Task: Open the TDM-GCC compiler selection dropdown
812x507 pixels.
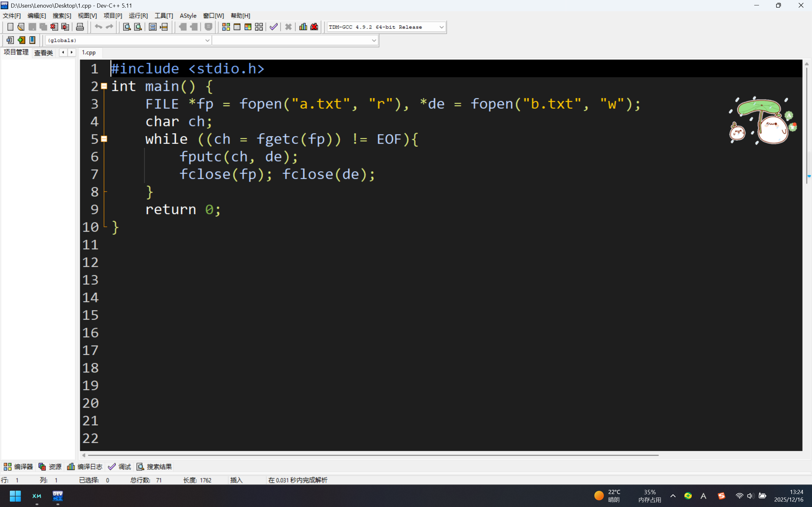Action: tap(441, 27)
